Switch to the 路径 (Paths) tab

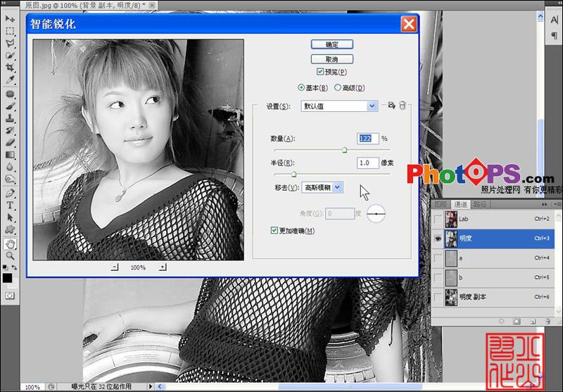[x=480, y=204]
